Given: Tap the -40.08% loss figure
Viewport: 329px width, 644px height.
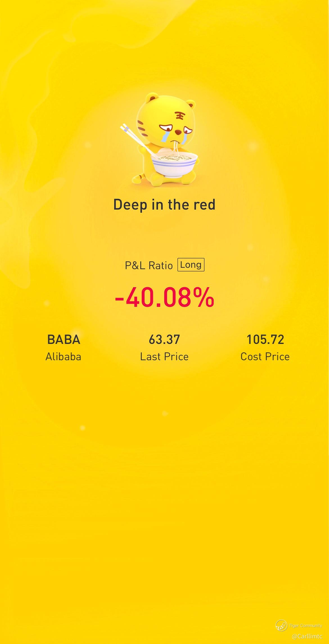Looking at the screenshot, I should (164, 297).
